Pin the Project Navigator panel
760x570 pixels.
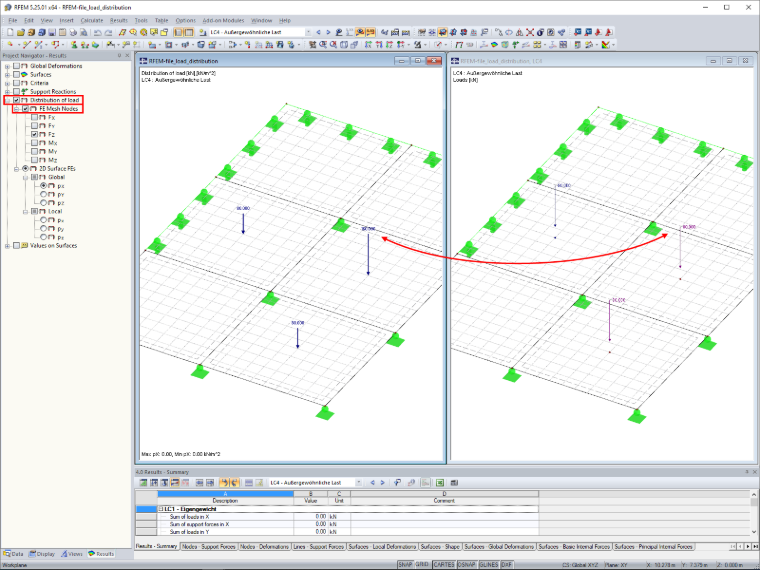(x=119, y=55)
